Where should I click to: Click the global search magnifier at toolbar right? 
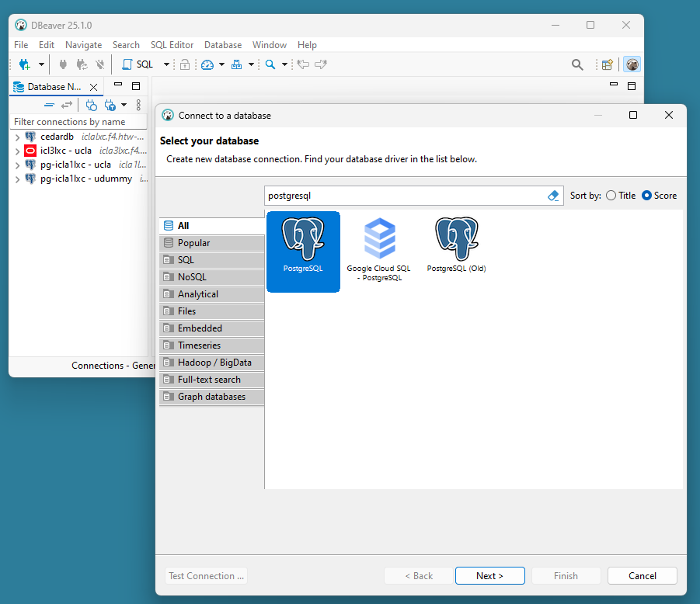(577, 64)
